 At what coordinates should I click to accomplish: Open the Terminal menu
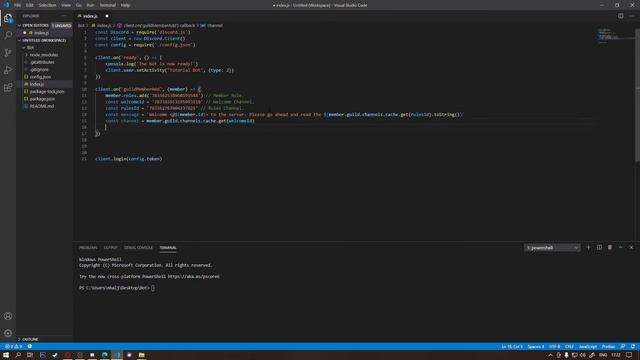(x=108, y=5)
